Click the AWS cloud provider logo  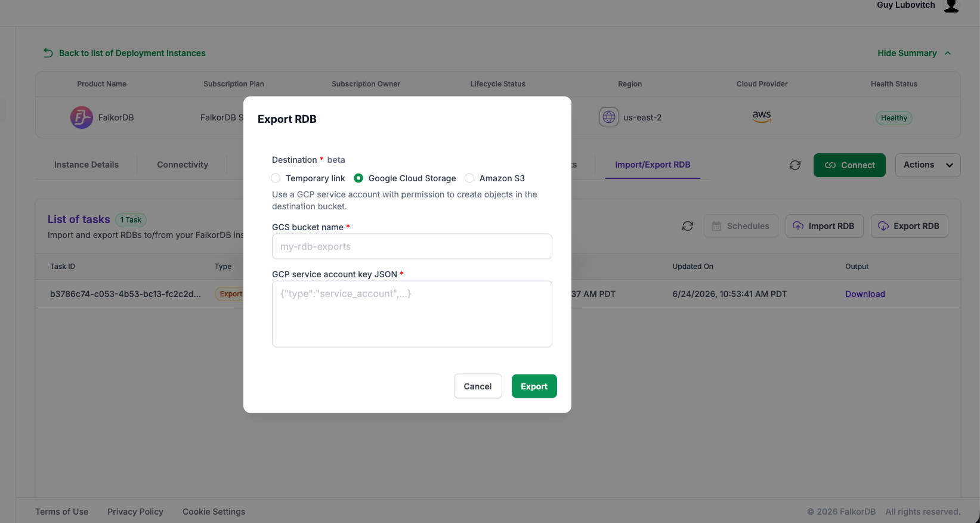click(x=762, y=116)
